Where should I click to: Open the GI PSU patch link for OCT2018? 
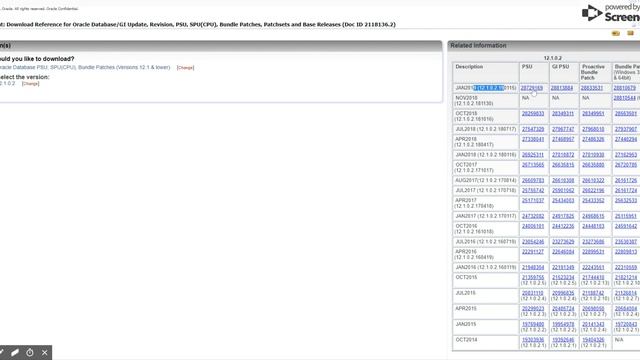point(563,114)
